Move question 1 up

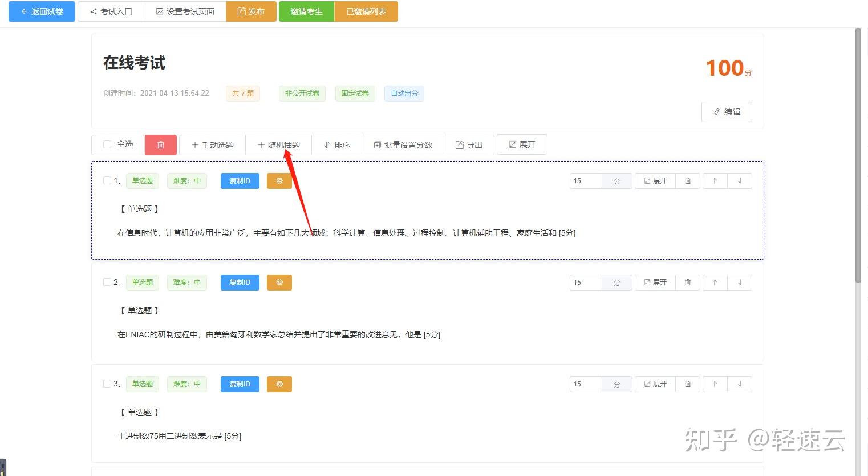[715, 181]
